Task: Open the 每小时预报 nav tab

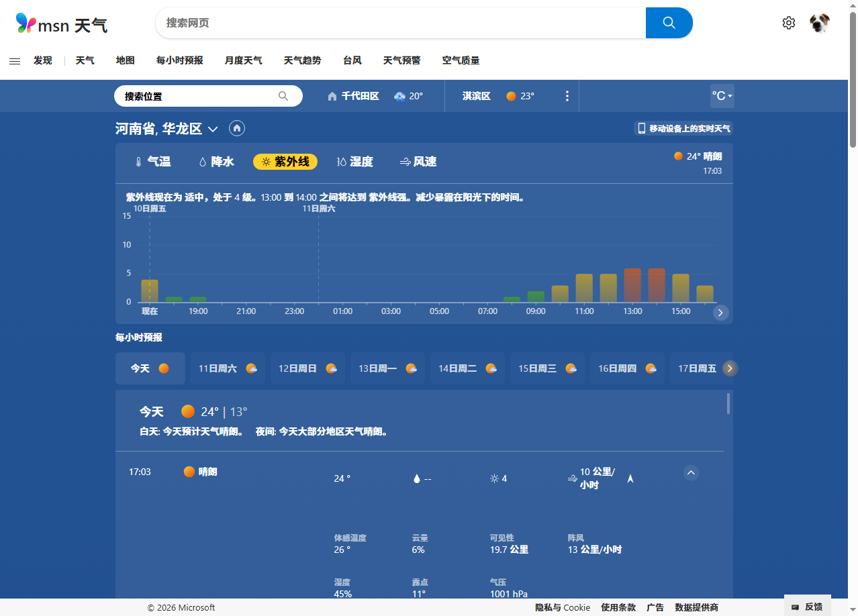Action: [x=179, y=60]
